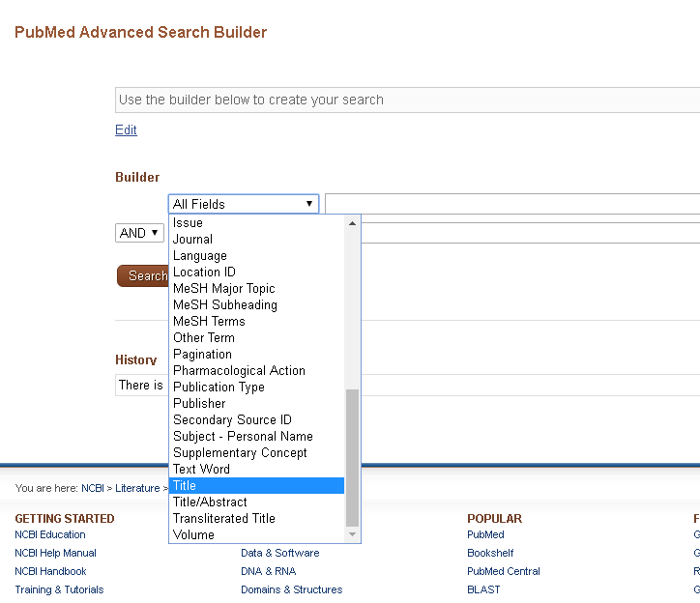Open Bookshelf link
The height and width of the screenshot is (603, 700).
(490, 553)
